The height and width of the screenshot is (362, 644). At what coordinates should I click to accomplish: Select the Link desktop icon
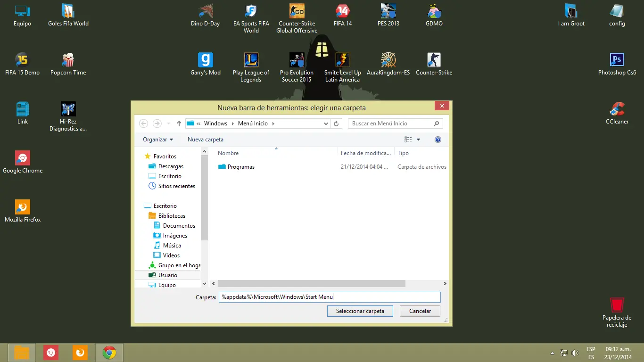(x=22, y=113)
